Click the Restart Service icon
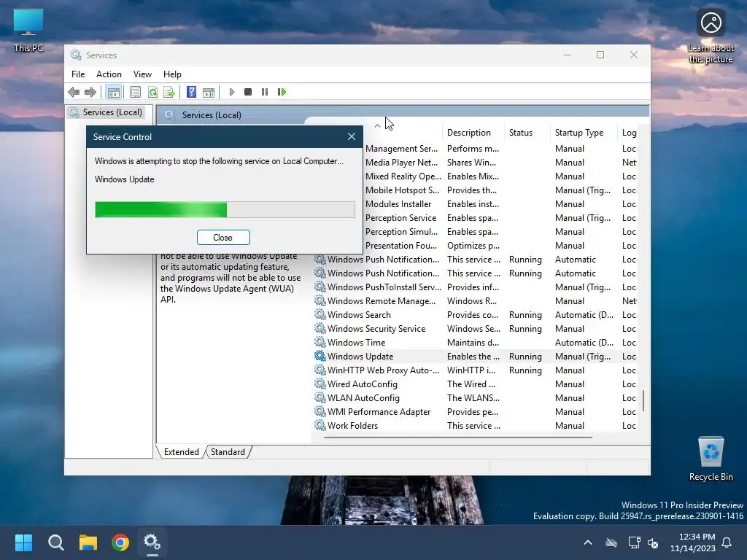Screen dimensions: 747x560 [x=282, y=92]
